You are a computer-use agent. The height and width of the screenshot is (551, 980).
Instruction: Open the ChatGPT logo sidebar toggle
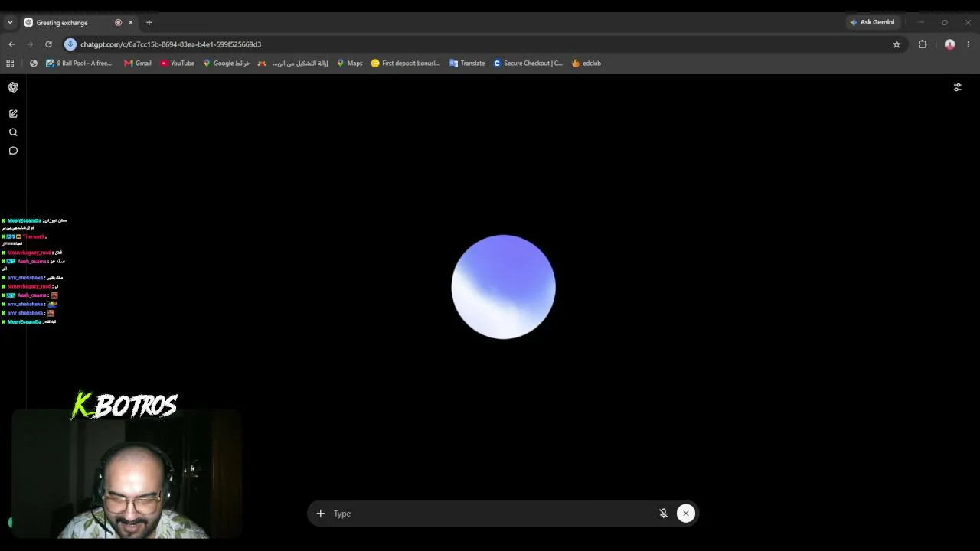13,87
